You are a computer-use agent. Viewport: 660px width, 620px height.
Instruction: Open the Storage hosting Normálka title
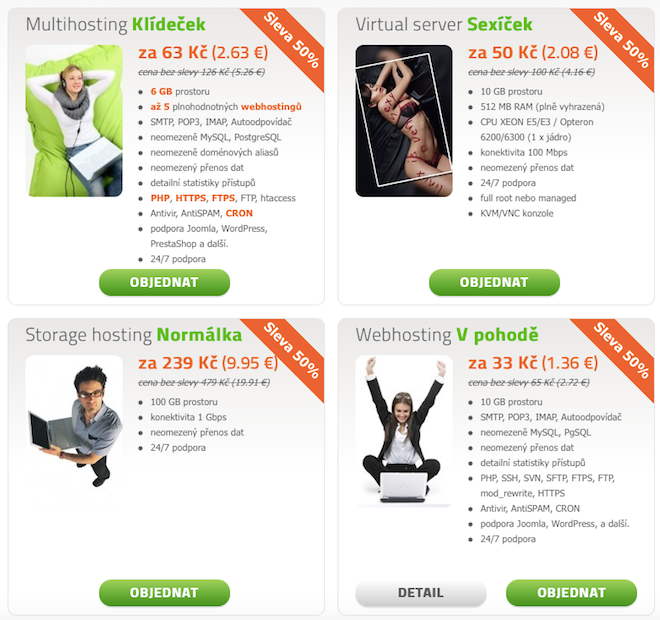(134, 335)
